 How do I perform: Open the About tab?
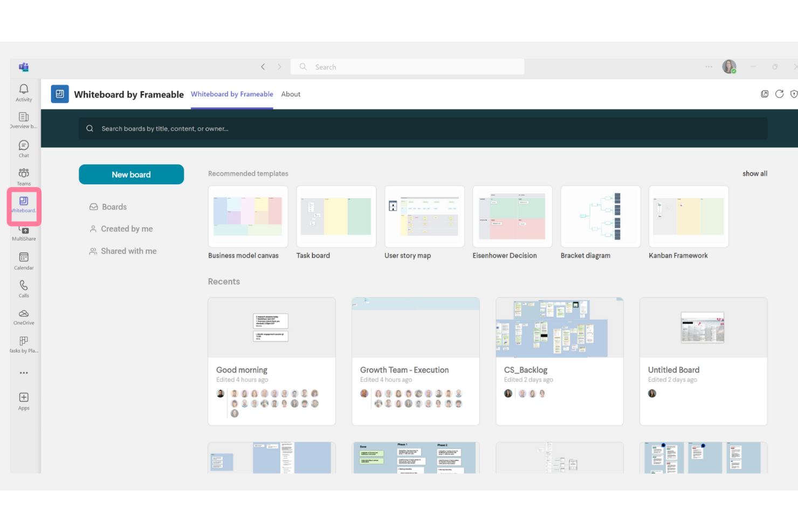(291, 94)
